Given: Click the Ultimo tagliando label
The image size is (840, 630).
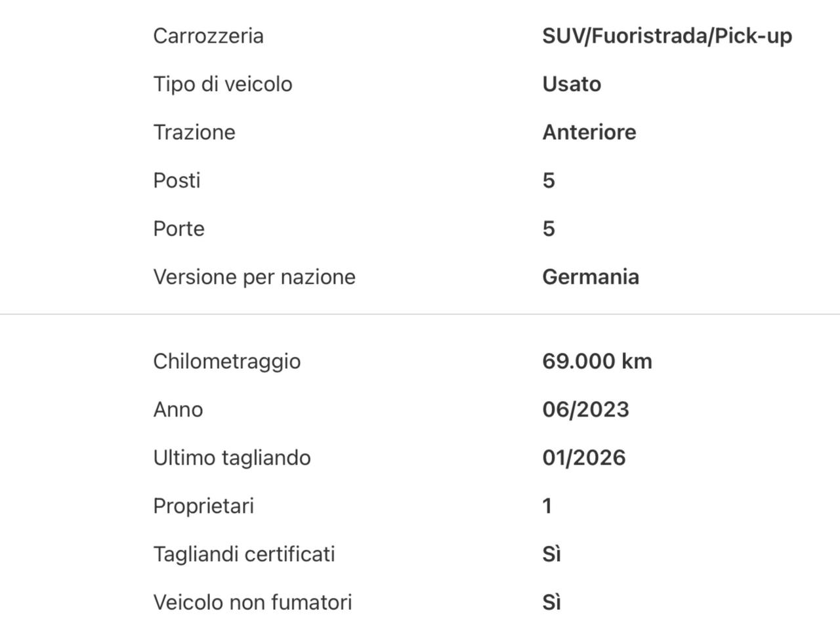Looking at the screenshot, I should pos(232,457).
